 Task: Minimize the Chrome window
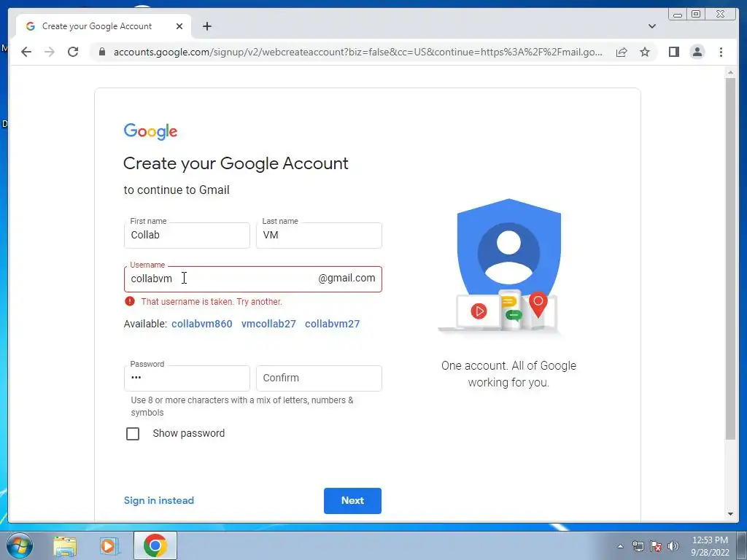(678, 15)
